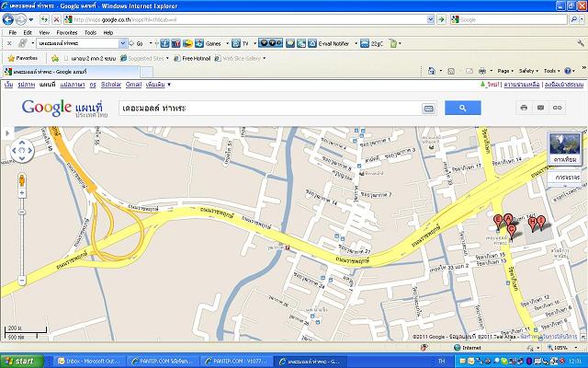
Task: Click the Google Maps print icon
Action: pyautogui.click(x=524, y=108)
